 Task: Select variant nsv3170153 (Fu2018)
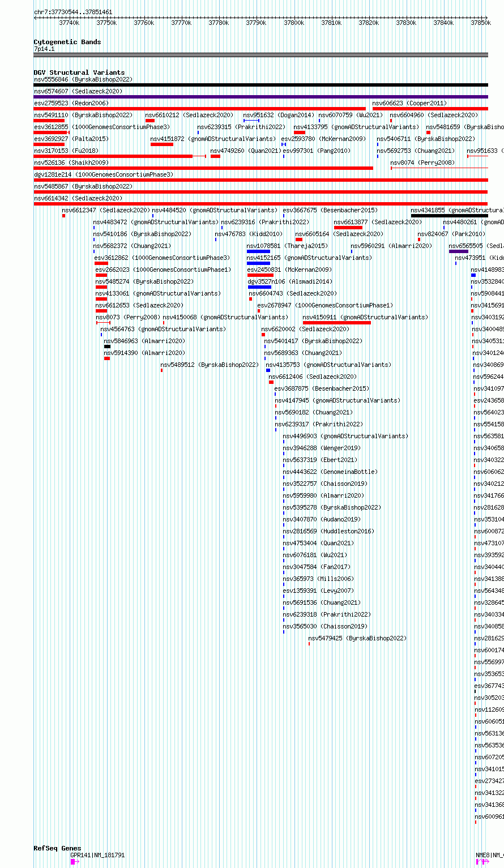pos(66,151)
